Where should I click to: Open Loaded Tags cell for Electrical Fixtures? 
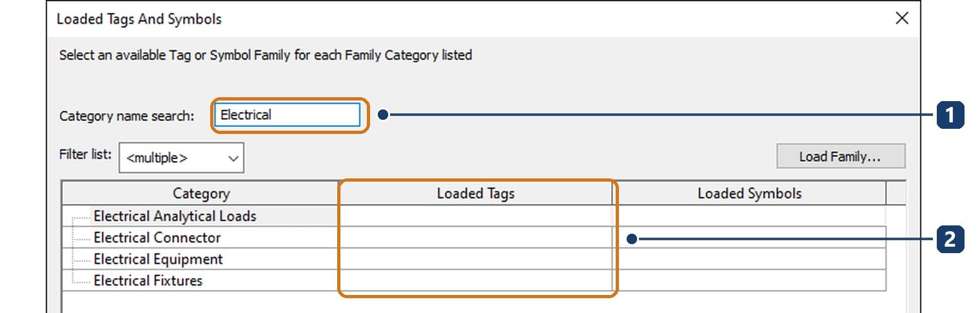click(476, 281)
